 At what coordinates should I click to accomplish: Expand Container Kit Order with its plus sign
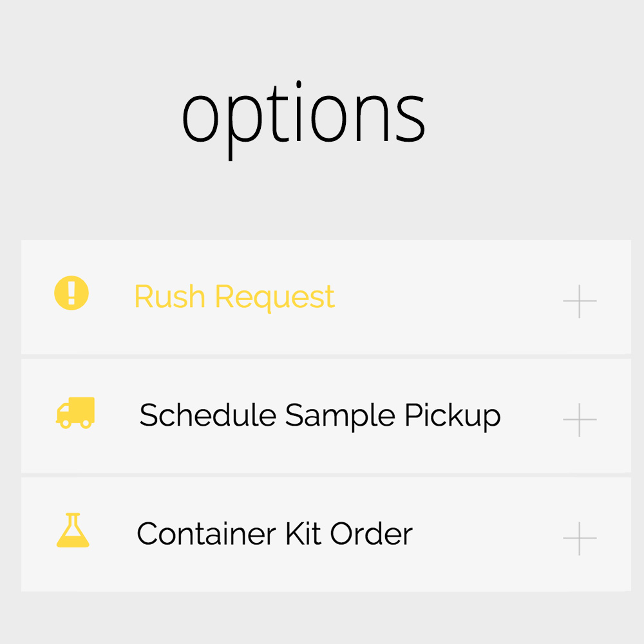[580, 538]
